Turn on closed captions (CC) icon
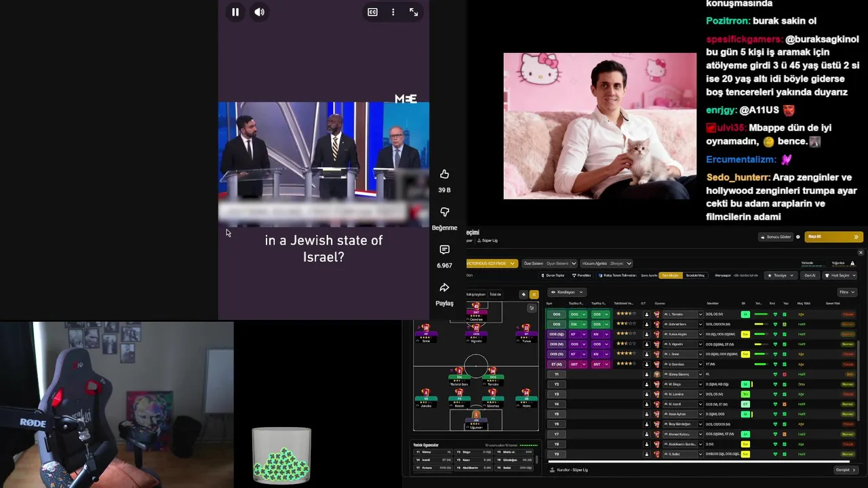This screenshot has height=488, width=868. (372, 12)
